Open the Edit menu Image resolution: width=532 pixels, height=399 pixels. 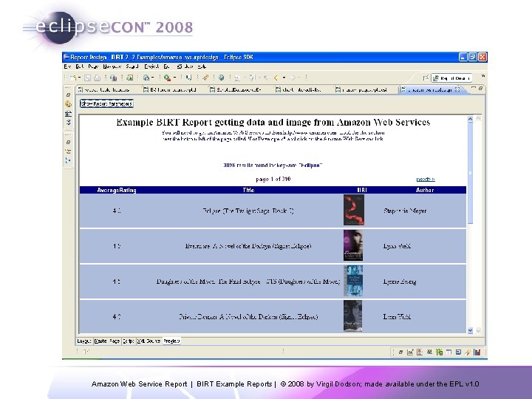pos(79,66)
